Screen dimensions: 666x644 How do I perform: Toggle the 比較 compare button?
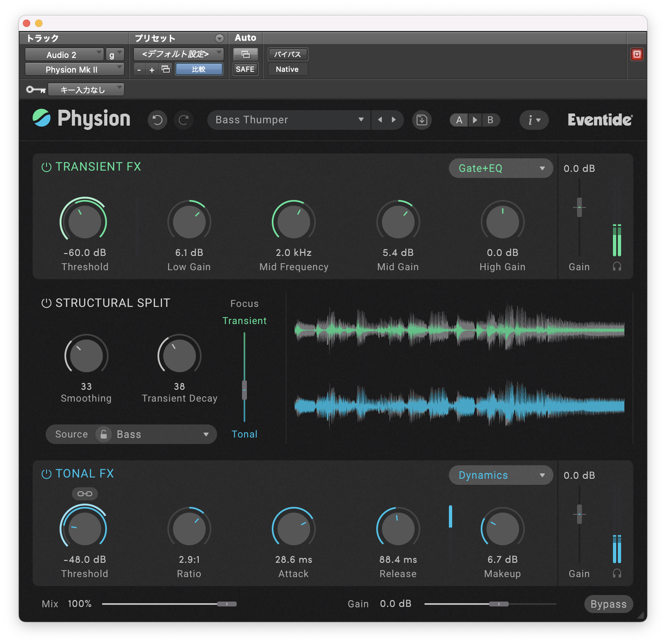(199, 69)
